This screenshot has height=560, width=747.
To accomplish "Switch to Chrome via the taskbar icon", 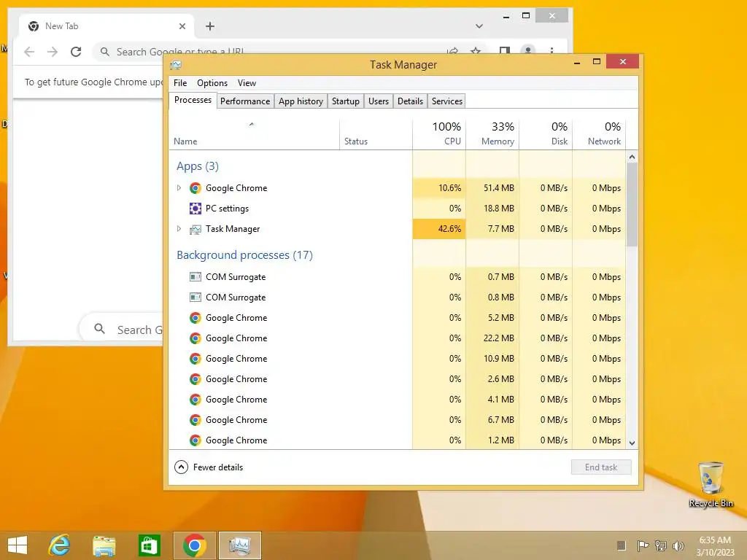I will tap(194, 545).
